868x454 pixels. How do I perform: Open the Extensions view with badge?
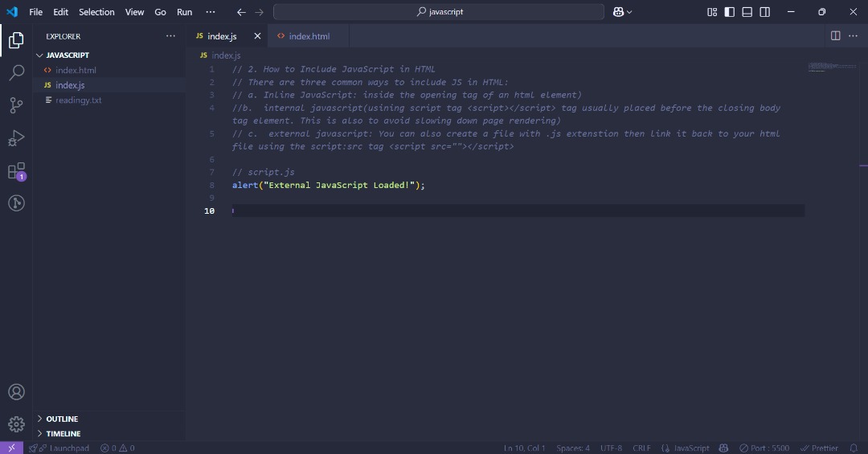(x=17, y=171)
